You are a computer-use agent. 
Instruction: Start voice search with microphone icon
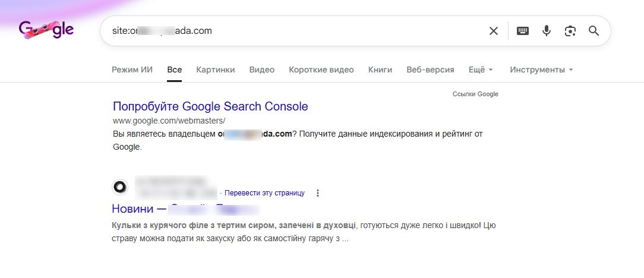coord(547,31)
